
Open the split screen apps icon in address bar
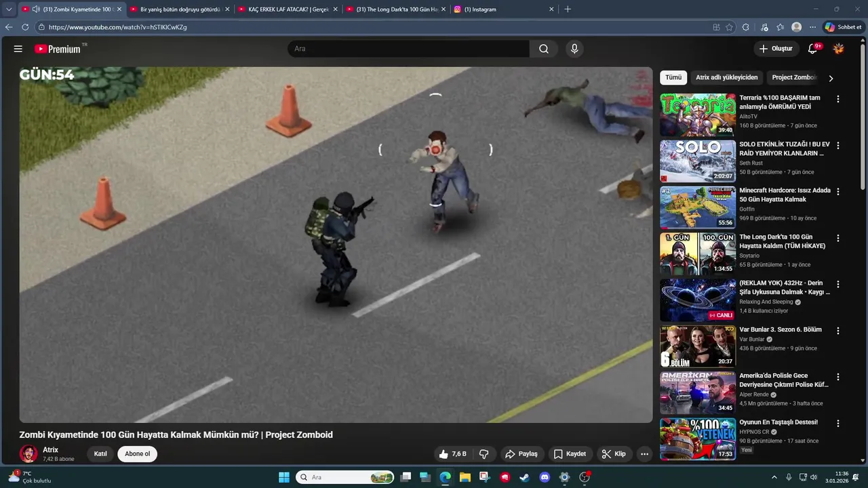[x=717, y=27]
